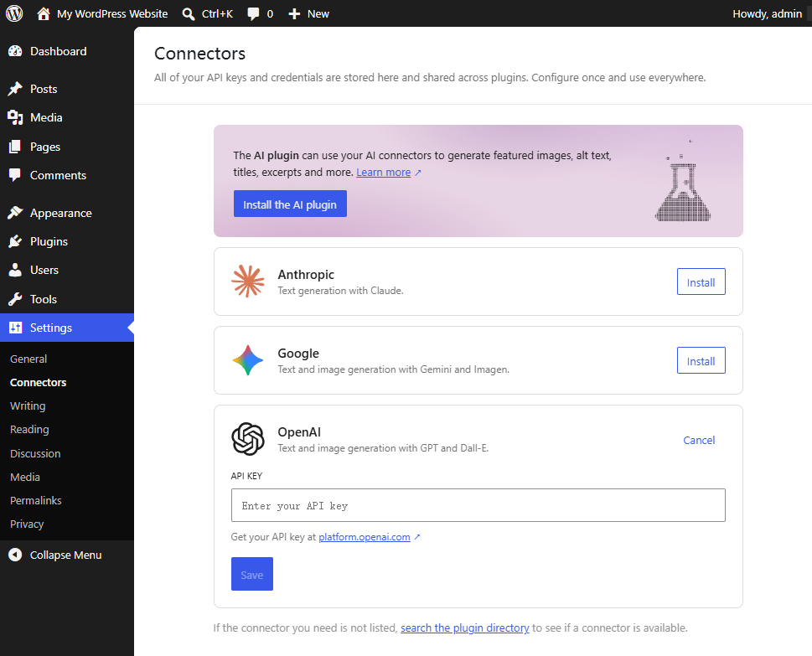The height and width of the screenshot is (656, 812).
Task: Click the Collapse Menu arrow icon
Action: (x=16, y=555)
